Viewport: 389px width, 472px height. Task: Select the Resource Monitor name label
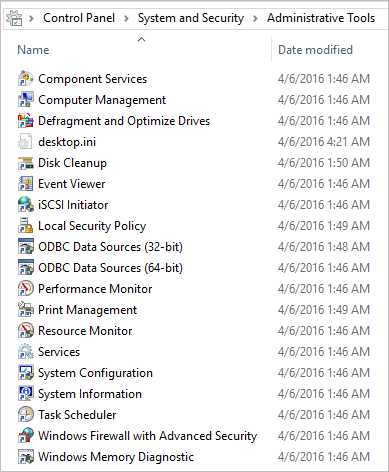point(85,331)
